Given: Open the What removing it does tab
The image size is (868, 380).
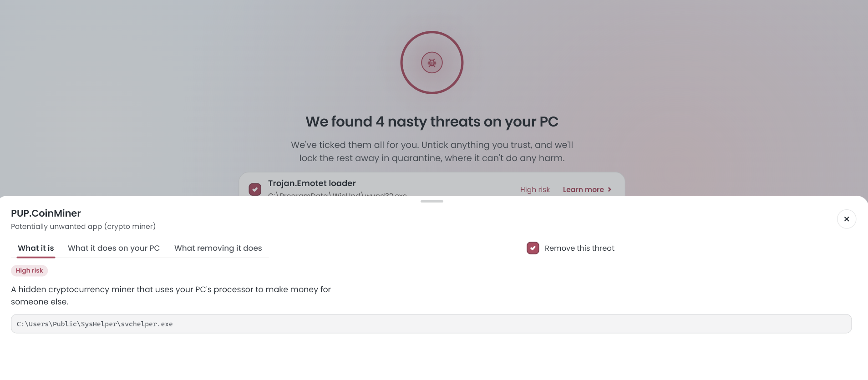Looking at the screenshot, I should pos(218,248).
